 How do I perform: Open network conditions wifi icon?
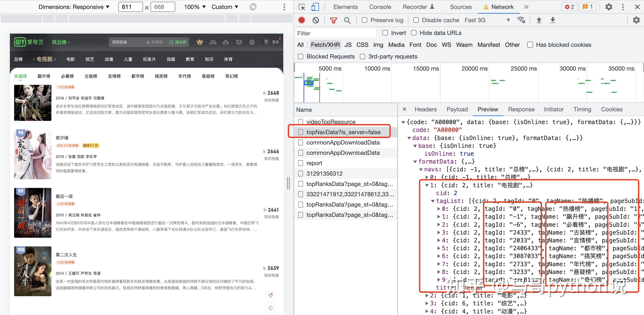coord(521,20)
